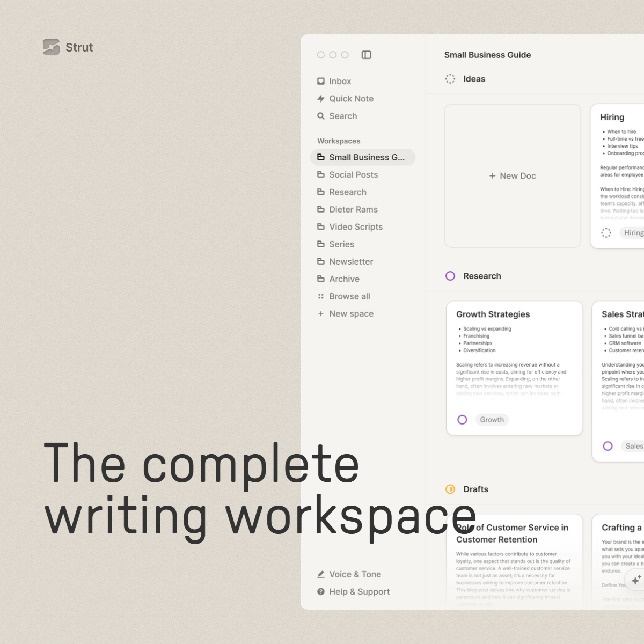Click the Voice & Tone pen icon

point(321,574)
